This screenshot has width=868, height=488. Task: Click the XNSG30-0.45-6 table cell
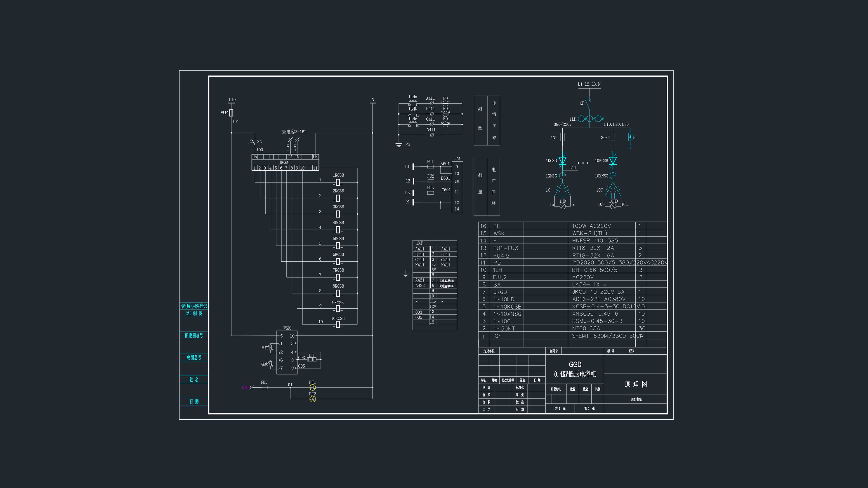595,314
